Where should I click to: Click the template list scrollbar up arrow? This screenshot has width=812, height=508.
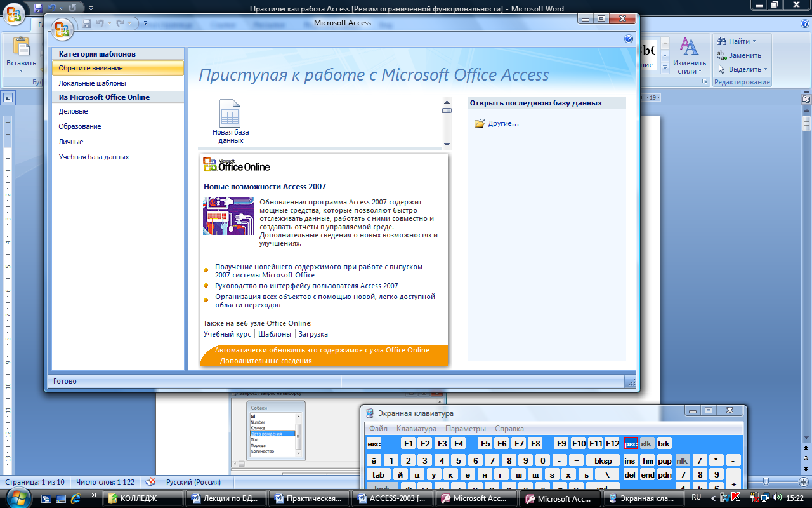coord(447,102)
